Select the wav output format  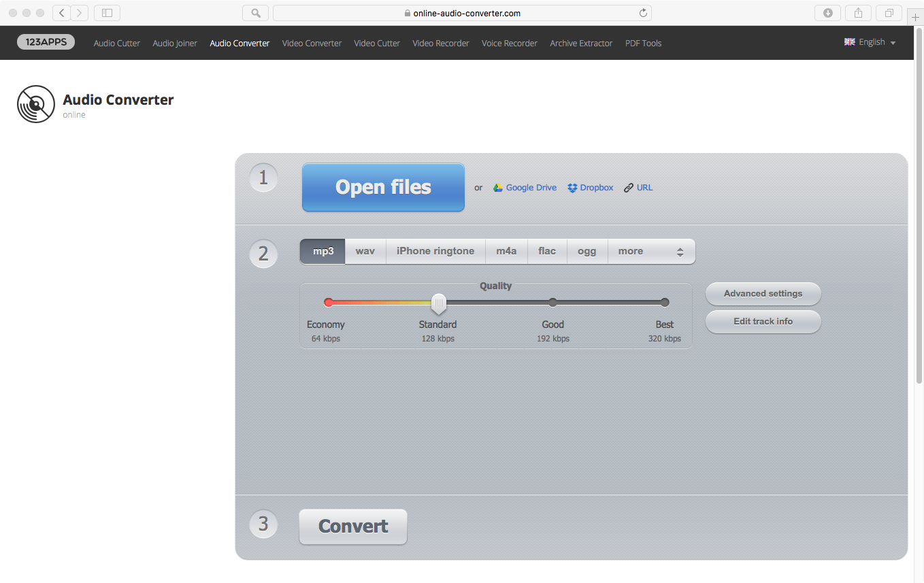tap(365, 251)
